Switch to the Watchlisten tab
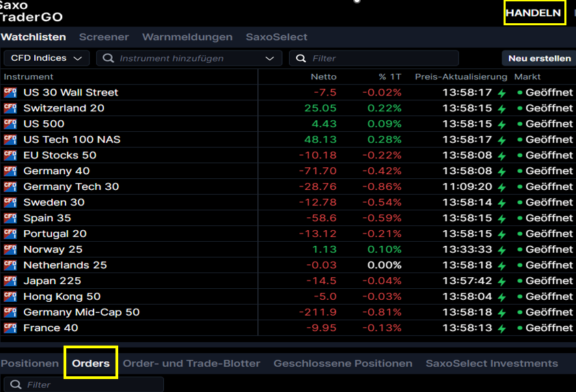576x392 pixels. coord(33,37)
